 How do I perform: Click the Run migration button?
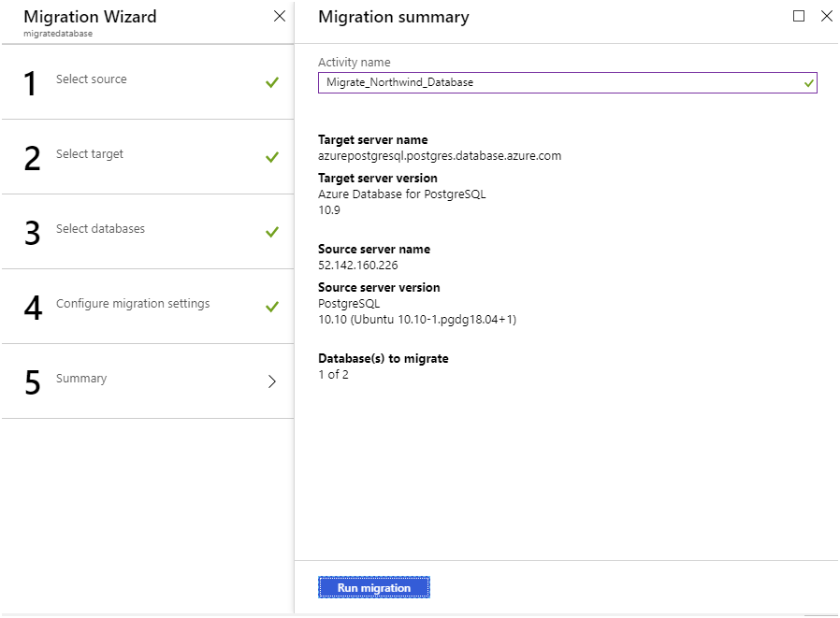click(374, 586)
